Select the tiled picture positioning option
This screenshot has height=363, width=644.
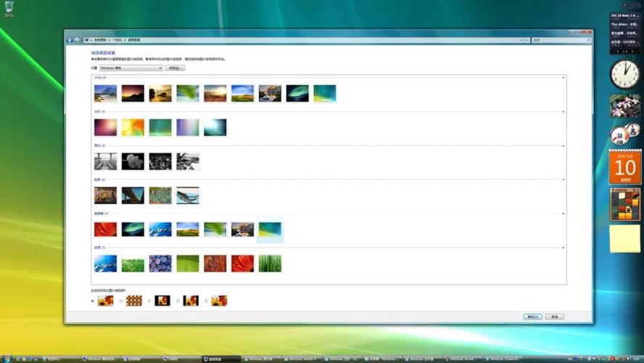coord(120,301)
